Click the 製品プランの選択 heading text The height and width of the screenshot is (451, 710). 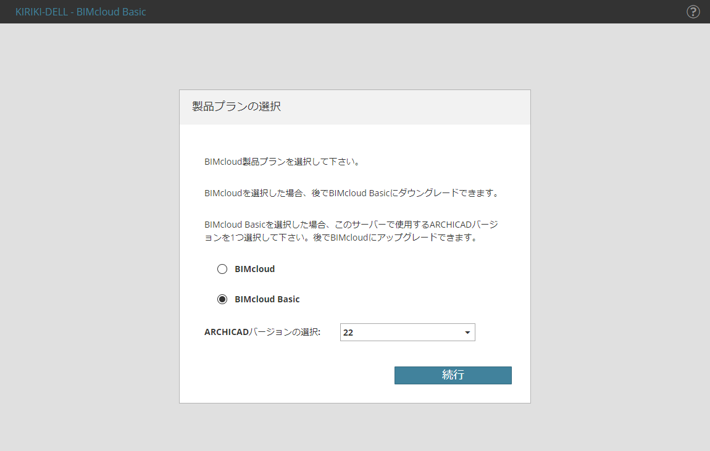236,106
